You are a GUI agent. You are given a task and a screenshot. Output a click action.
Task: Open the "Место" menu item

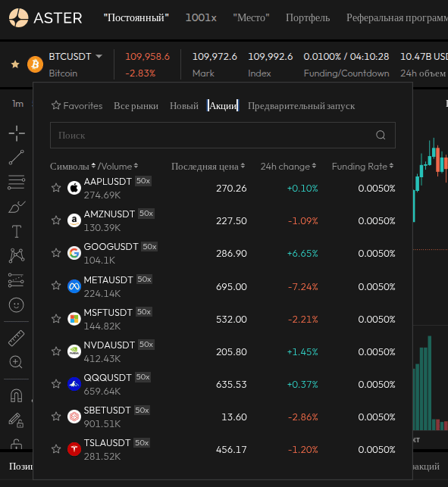pyautogui.click(x=251, y=17)
